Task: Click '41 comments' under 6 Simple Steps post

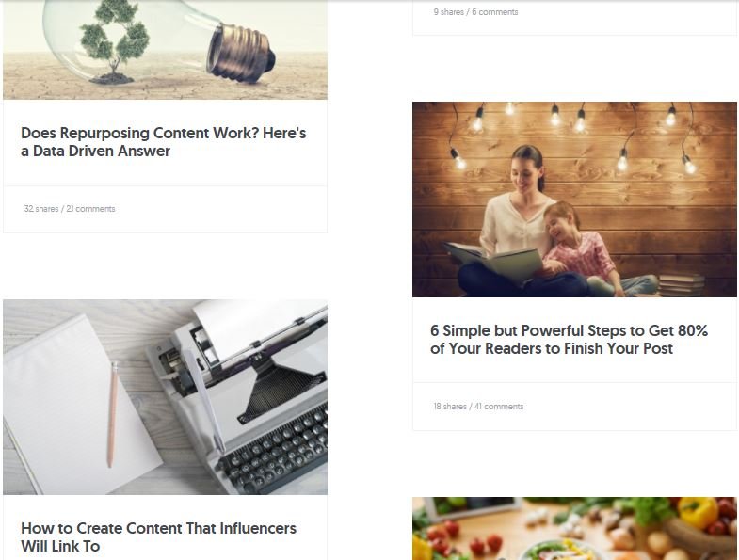Action: point(499,407)
